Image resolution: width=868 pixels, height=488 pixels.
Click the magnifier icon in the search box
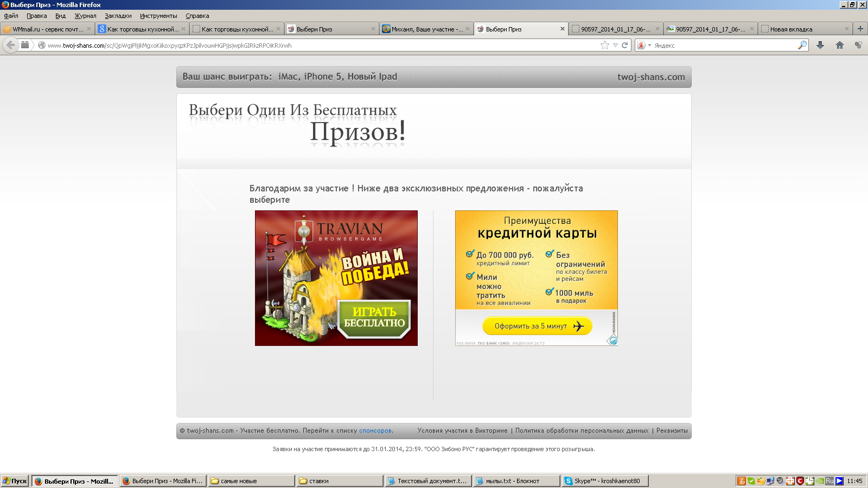802,45
